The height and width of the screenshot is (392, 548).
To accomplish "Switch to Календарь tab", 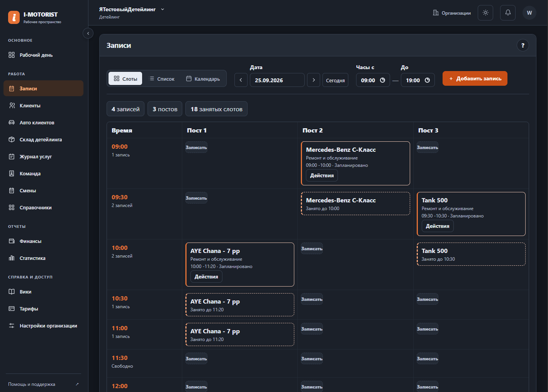I will click(203, 78).
